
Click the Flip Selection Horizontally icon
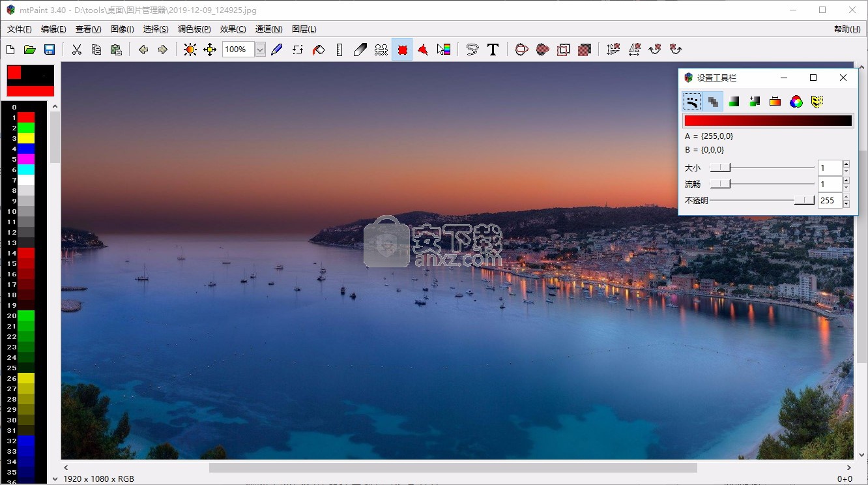(x=634, y=50)
